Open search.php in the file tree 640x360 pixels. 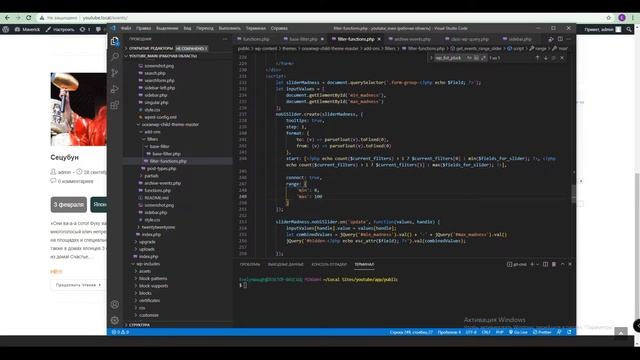pyautogui.click(x=155, y=73)
